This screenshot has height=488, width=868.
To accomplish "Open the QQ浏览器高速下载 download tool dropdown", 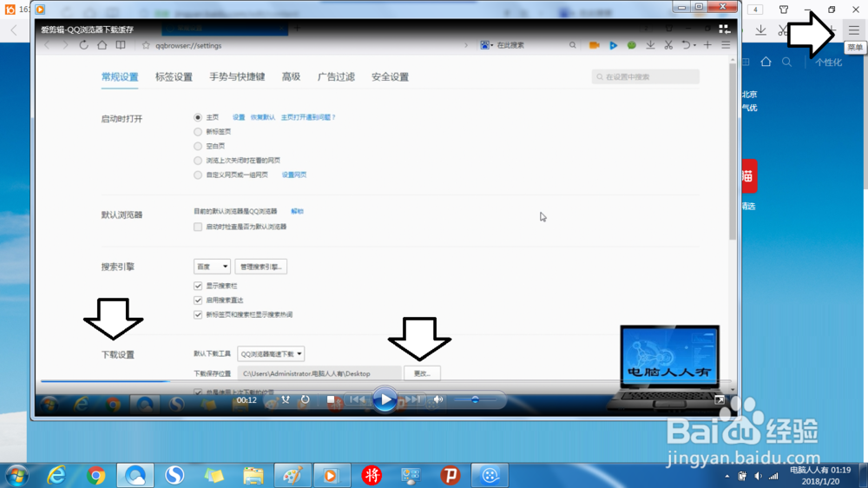I will [x=271, y=353].
